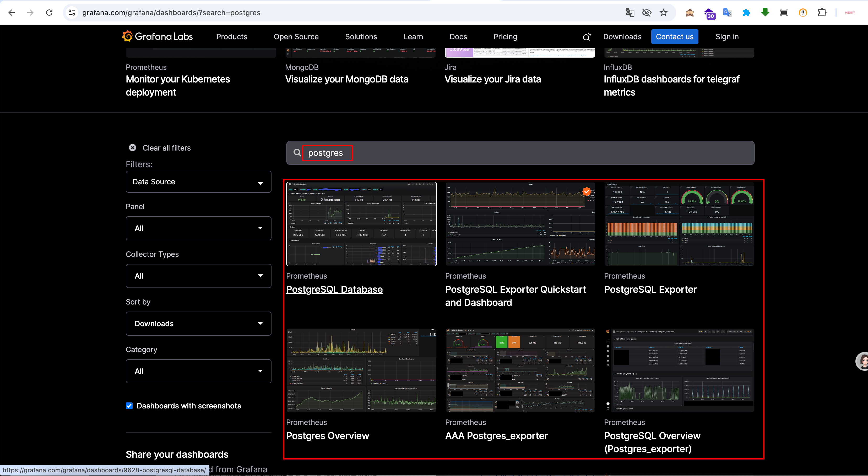Click the green download arrow extension icon

pos(765,13)
